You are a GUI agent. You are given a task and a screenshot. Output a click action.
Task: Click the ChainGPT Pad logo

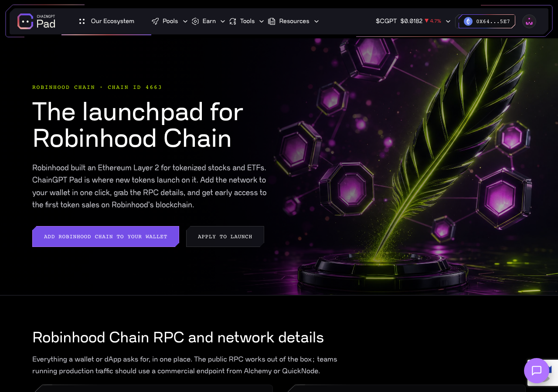click(x=37, y=21)
